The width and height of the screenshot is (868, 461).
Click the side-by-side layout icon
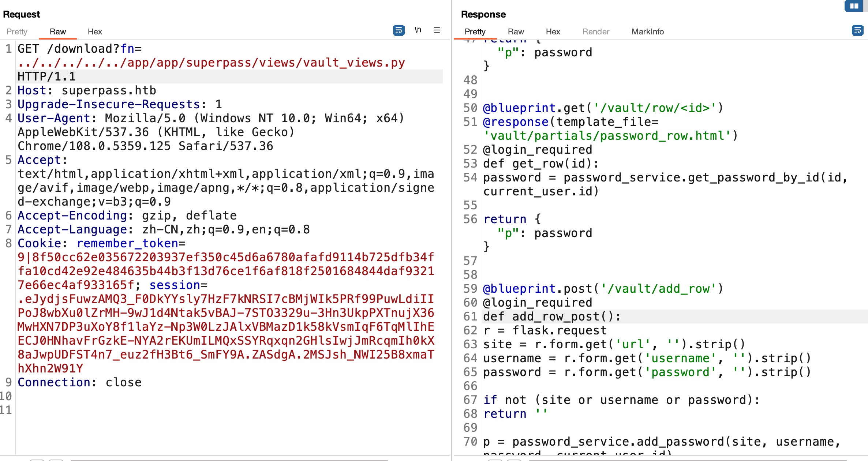point(854,6)
